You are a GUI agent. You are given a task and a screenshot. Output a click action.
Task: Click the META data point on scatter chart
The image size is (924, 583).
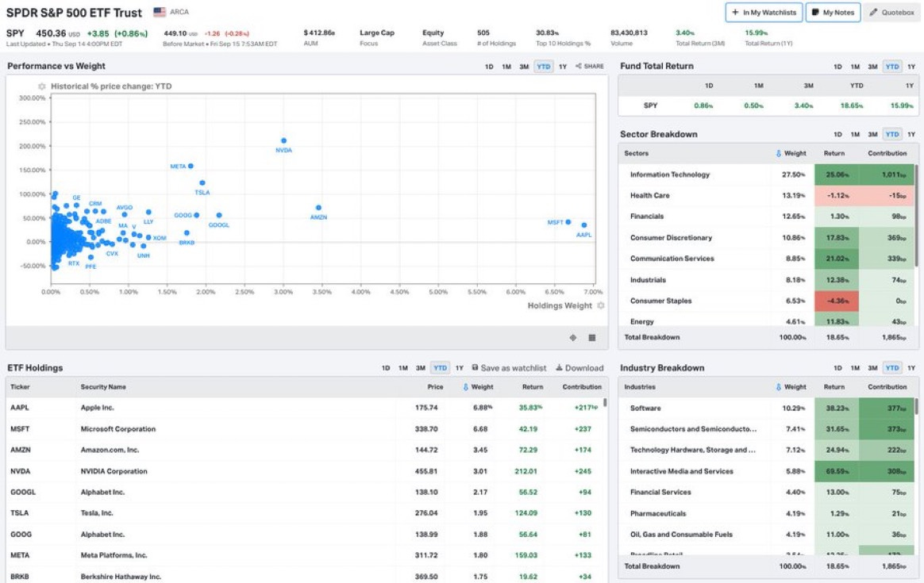click(191, 166)
